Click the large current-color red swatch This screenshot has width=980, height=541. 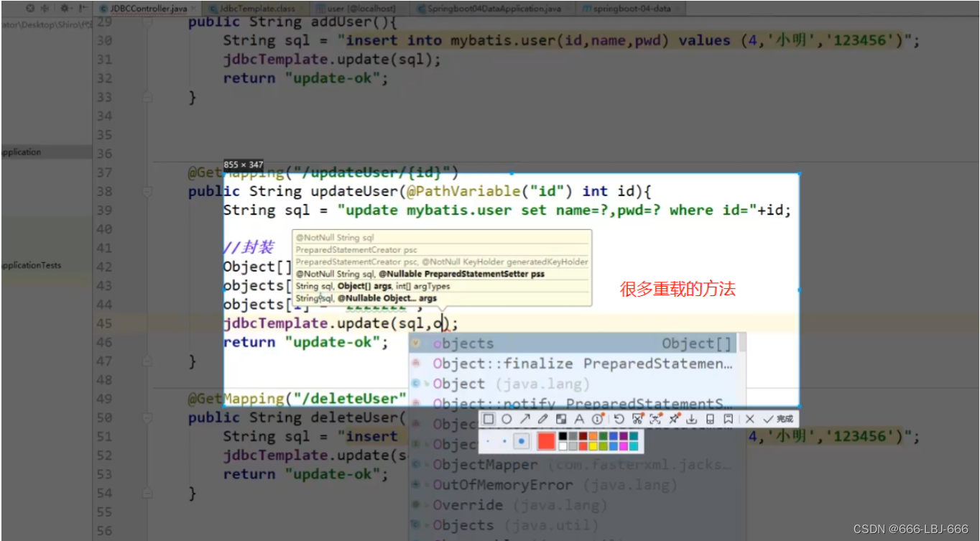coord(546,441)
